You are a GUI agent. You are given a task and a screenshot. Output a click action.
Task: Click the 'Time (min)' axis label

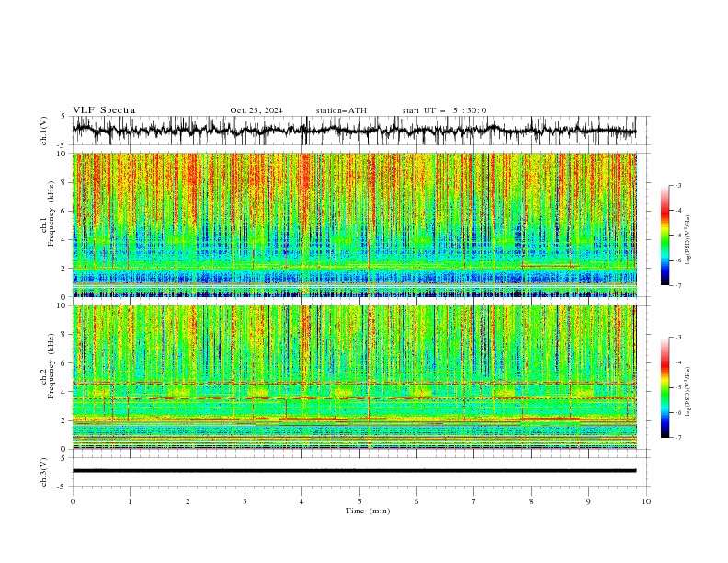point(368,511)
